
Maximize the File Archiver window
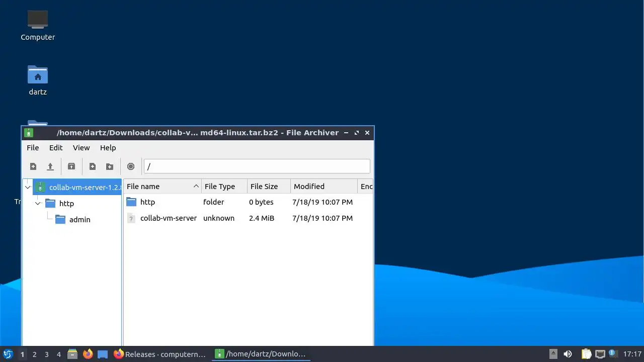point(357,133)
